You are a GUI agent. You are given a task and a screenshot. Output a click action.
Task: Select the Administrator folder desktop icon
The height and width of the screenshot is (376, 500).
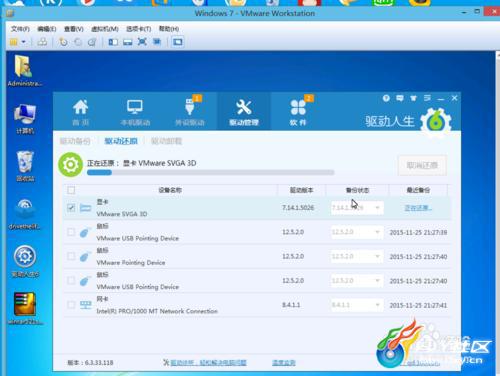click(x=25, y=71)
